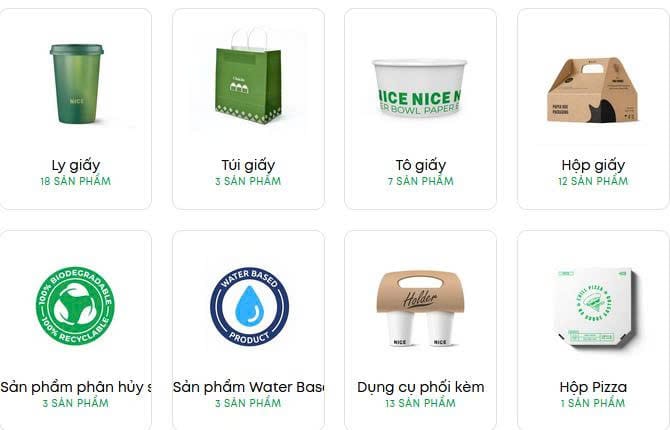The width and height of the screenshot is (670, 430).
Task: Open Sản phẩm Water Base category title
Action: click(x=248, y=387)
